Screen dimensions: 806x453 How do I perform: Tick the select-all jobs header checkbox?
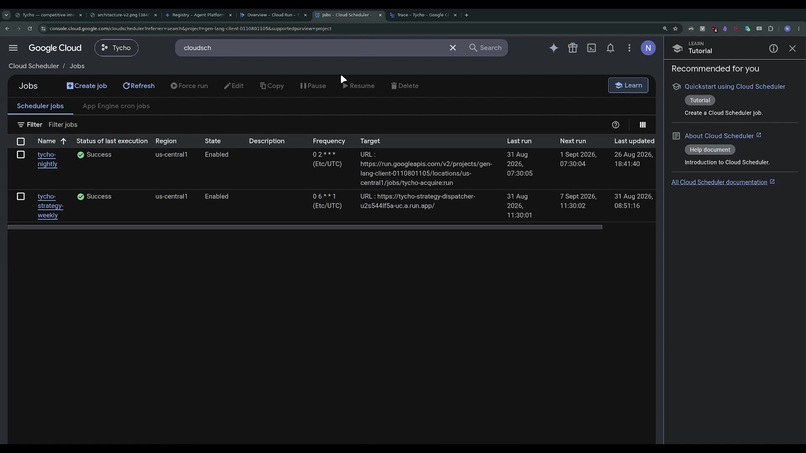[x=21, y=141]
